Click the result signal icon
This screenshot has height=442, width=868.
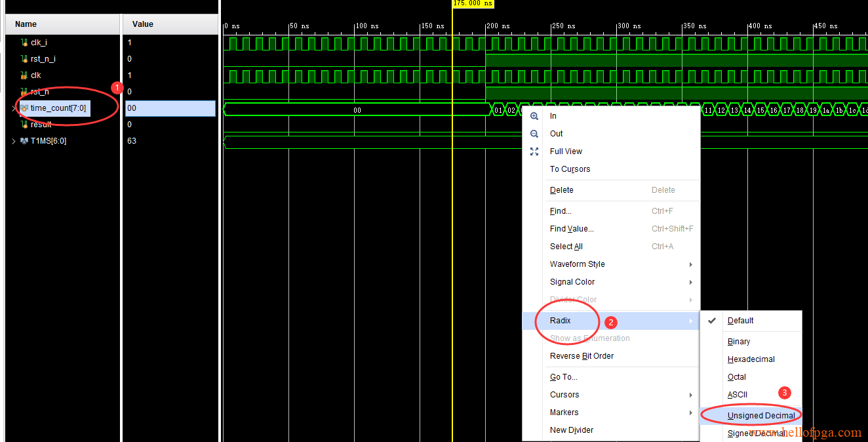point(24,125)
